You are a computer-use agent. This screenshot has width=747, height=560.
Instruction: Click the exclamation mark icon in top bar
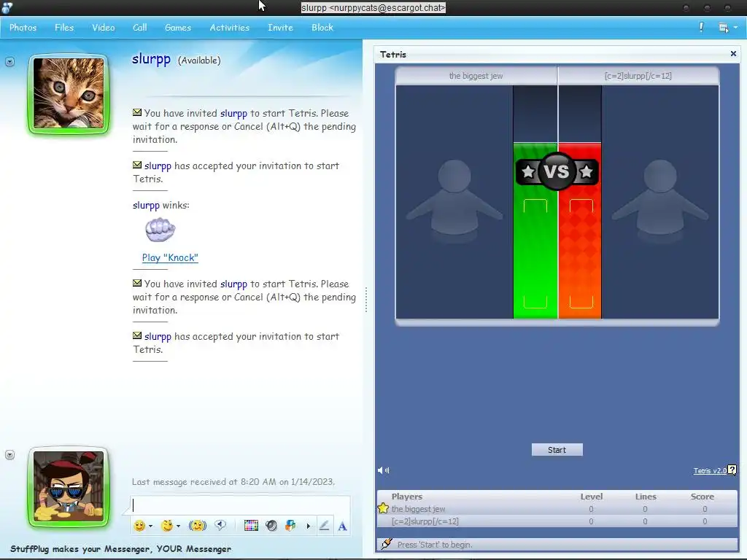[701, 27]
